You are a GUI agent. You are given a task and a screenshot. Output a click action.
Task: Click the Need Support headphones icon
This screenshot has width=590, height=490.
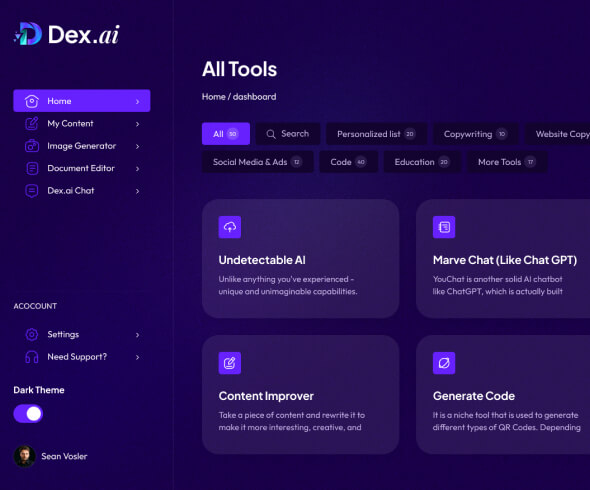click(32, 357)
